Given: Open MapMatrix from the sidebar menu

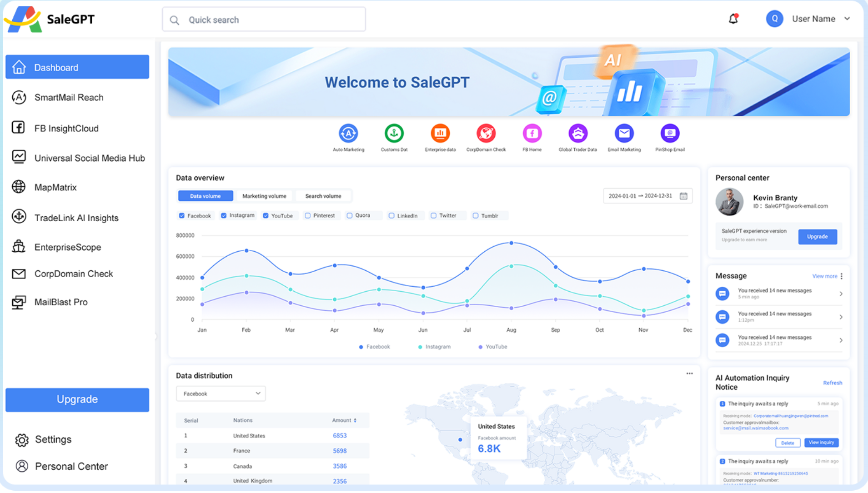Looking at the screenshot, I should click(55, 187).
